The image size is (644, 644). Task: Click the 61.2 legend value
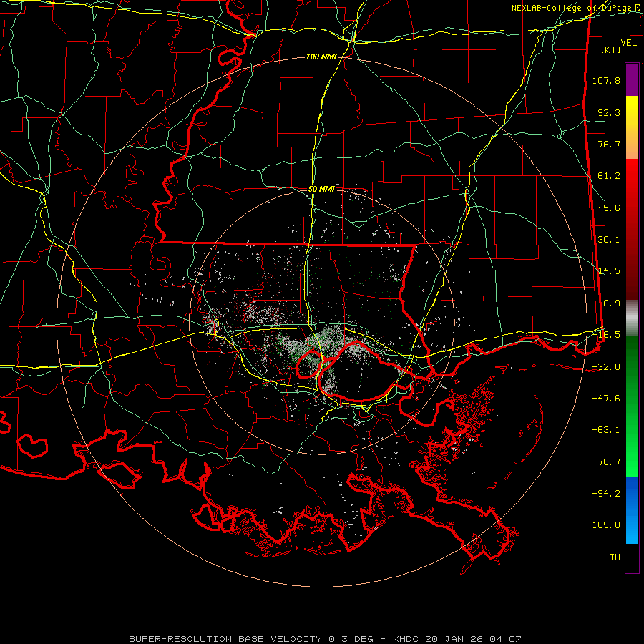coord(609,176)
